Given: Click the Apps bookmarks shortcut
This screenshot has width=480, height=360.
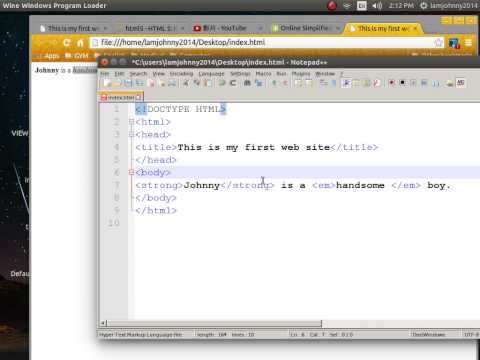Looking at the screenshot, I should pyautogui.click(x=49, y=56).
